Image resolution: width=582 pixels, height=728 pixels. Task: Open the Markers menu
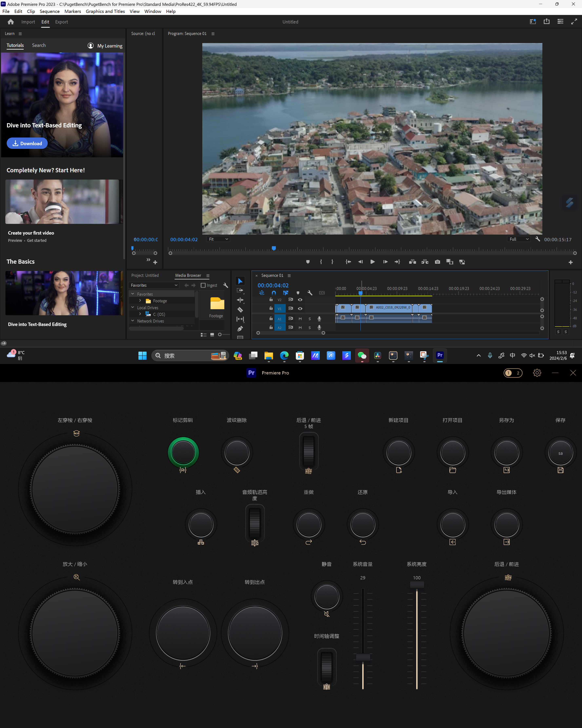[73, 11]
